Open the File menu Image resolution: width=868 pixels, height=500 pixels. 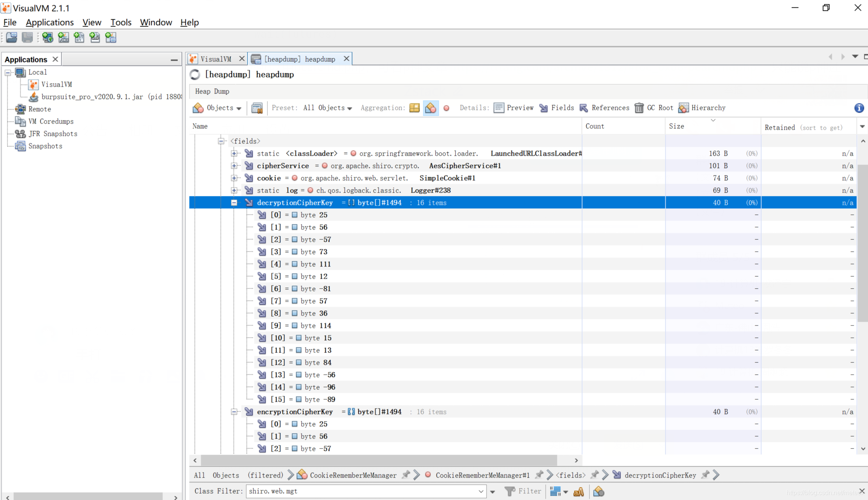point(10,23)
